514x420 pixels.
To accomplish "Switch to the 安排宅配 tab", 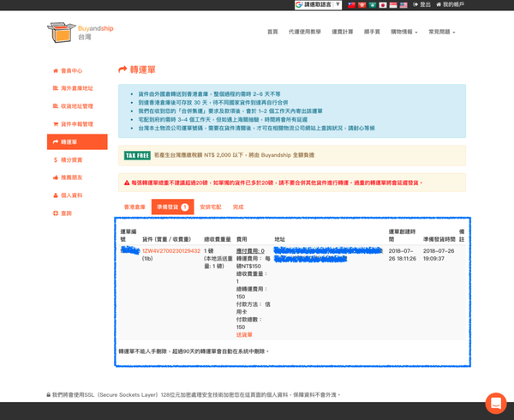I will coord(211,207).
